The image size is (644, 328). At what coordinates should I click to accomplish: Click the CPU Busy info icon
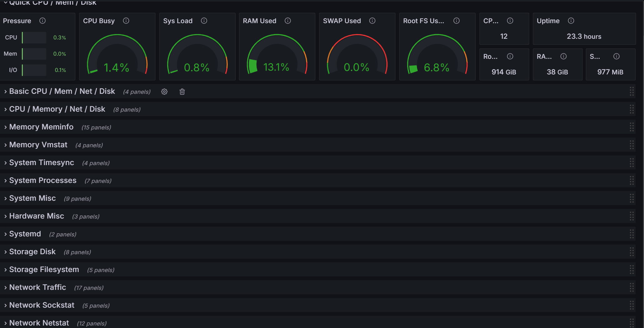pyautogui.click(x=126, y=21)
